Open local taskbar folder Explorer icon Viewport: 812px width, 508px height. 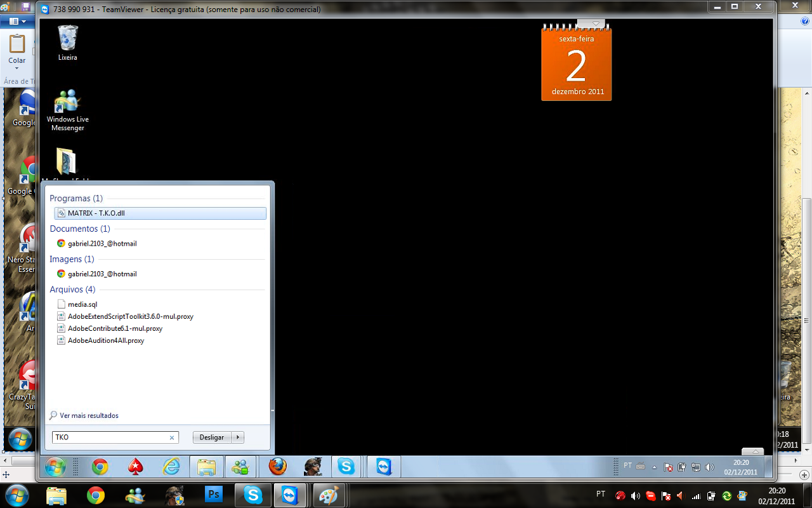[56, 495]
